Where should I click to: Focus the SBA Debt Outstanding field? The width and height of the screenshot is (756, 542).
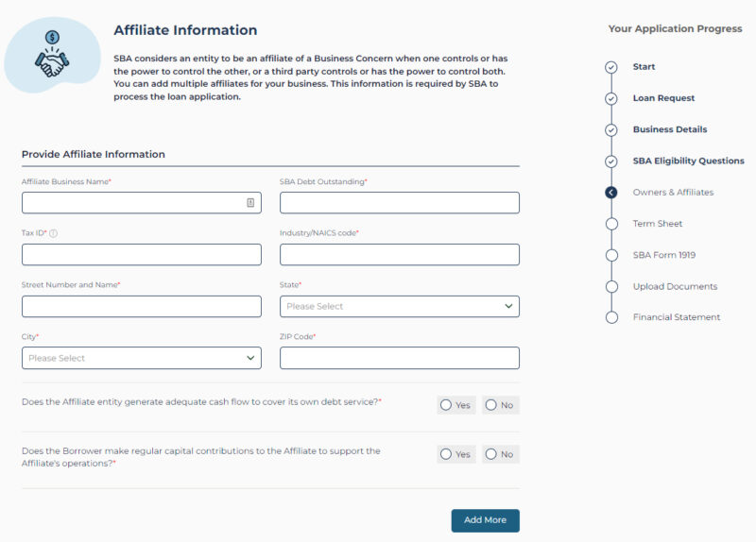(x=400, y=202)
